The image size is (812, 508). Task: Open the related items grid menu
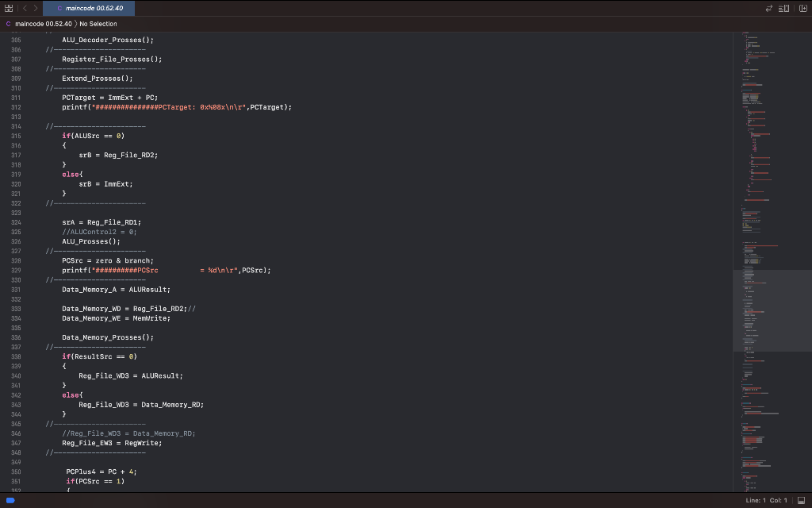point(9,8)
